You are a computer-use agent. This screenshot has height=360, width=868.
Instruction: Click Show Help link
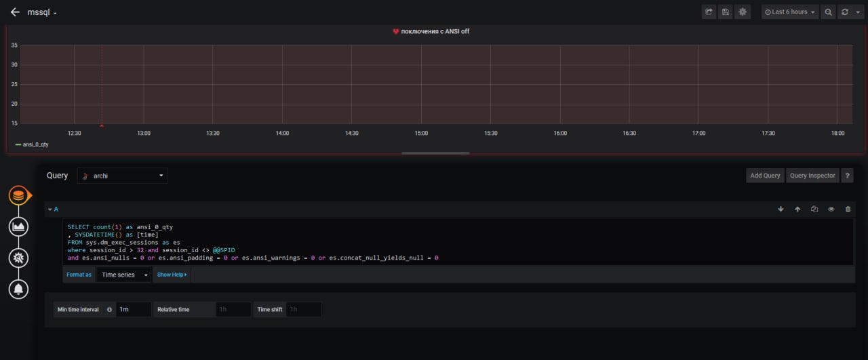(x=172, y=275)
